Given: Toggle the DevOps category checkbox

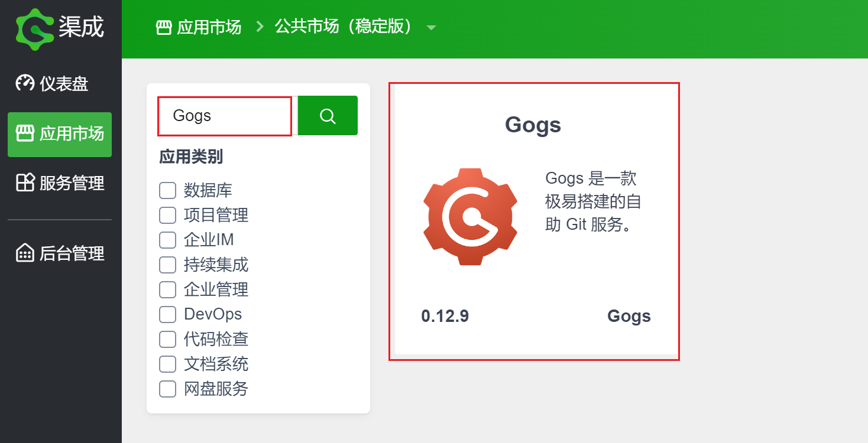Looking at the screenshot, I should point(168,314).
